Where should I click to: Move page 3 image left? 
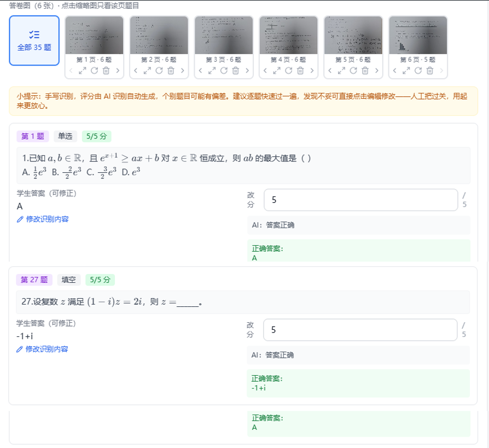pyautogui.click(x=201, y=71)
